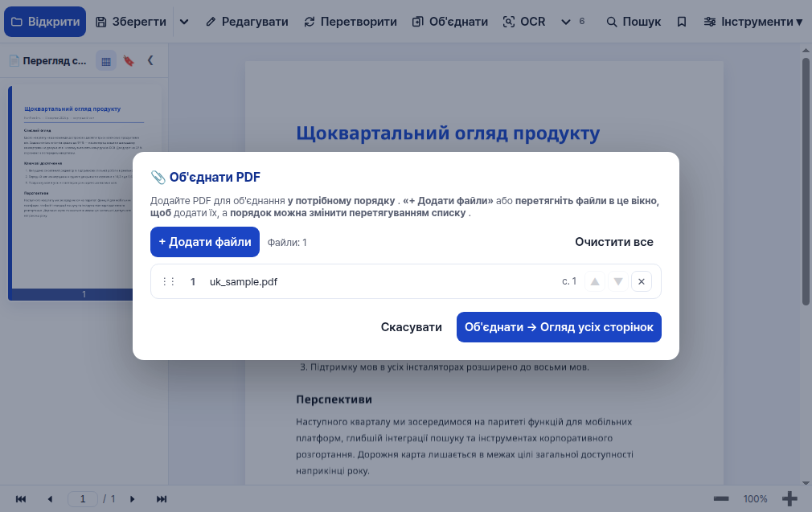Click Очистити все
The image size is (812, 512).
tap(614, 242)
